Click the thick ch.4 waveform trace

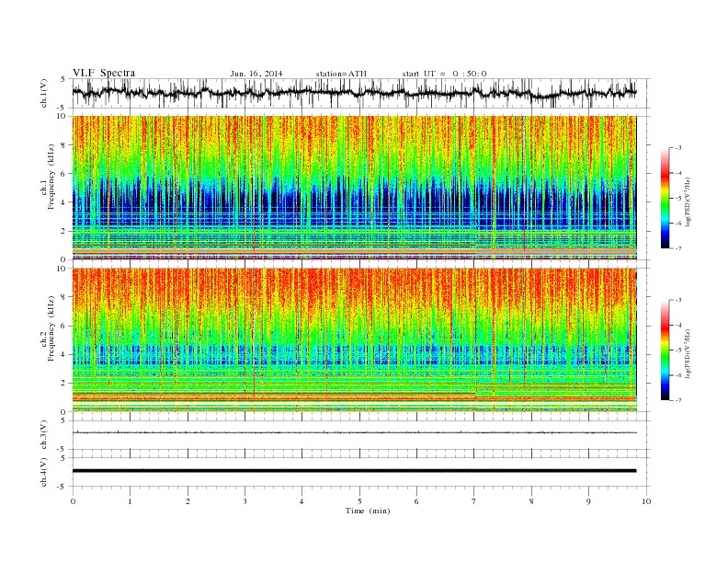(354, 471)
